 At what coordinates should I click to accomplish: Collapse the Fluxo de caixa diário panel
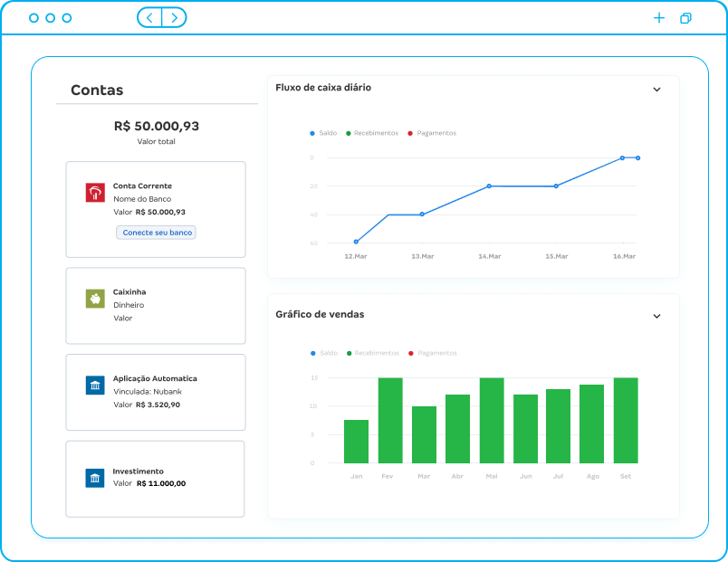click(656, 90)
